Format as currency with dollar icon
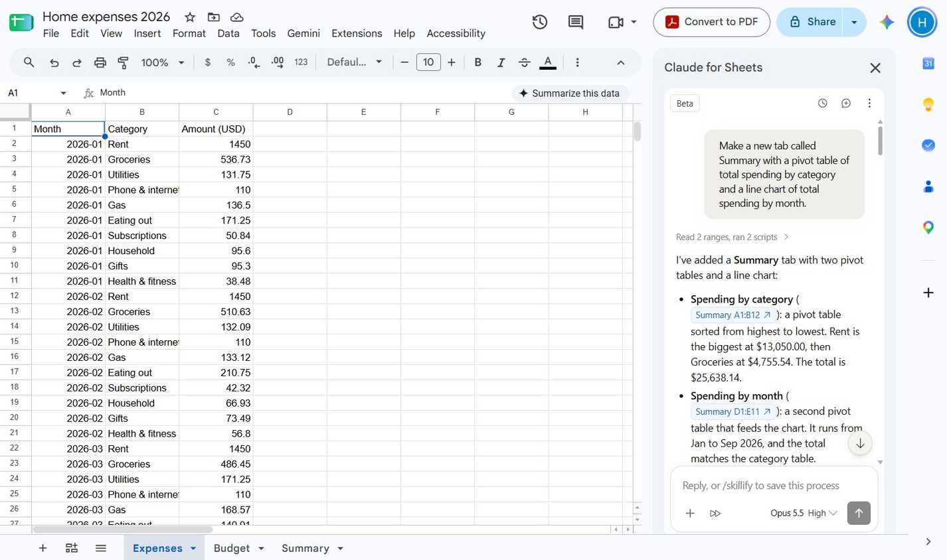The width and height of the screenshot is (947, 560). click(x=208, y=62)
